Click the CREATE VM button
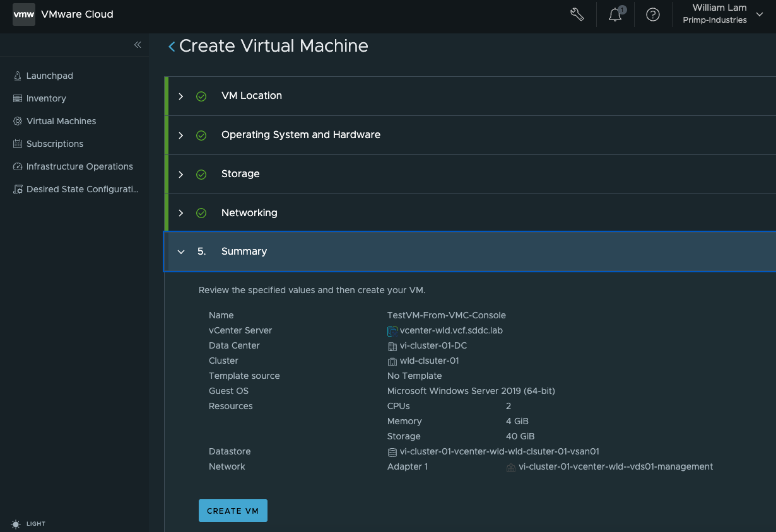This screenshot has width=776, height=532. [x=233, y=511]
